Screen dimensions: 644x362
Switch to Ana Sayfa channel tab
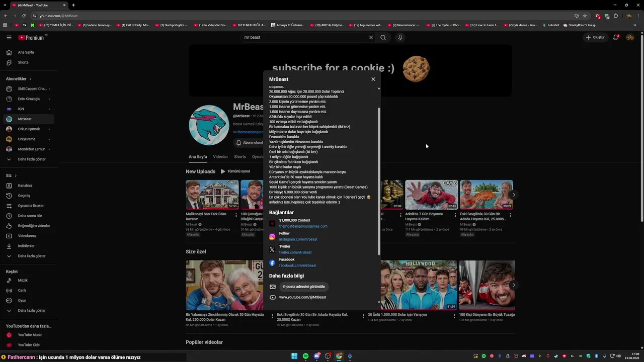[198, 157]
